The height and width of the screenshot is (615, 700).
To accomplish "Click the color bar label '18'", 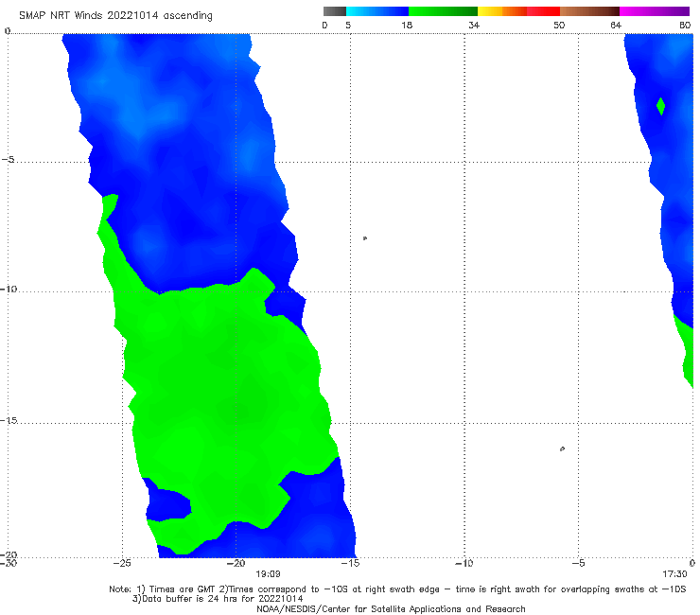I will pos(407,25).
